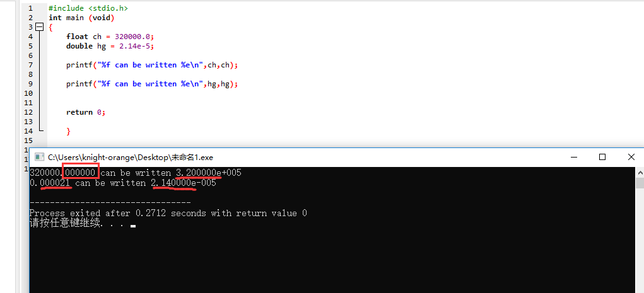Click the 请按任意键继续 prompt in console

point(76,224)
